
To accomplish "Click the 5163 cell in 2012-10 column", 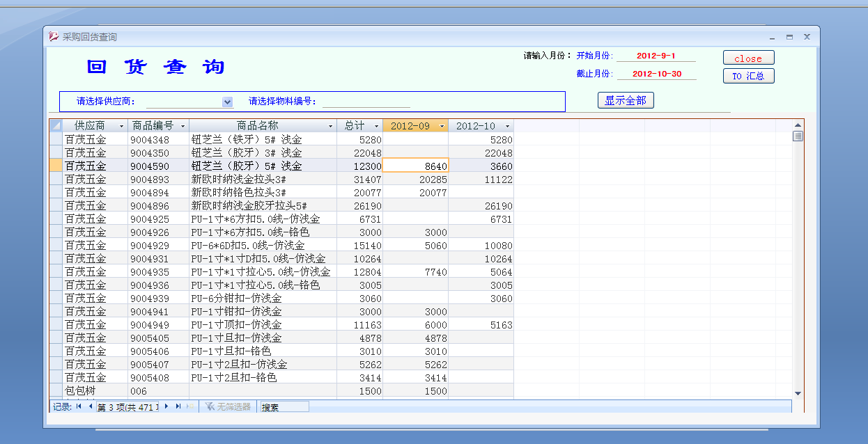I will (x=481, y=324).
